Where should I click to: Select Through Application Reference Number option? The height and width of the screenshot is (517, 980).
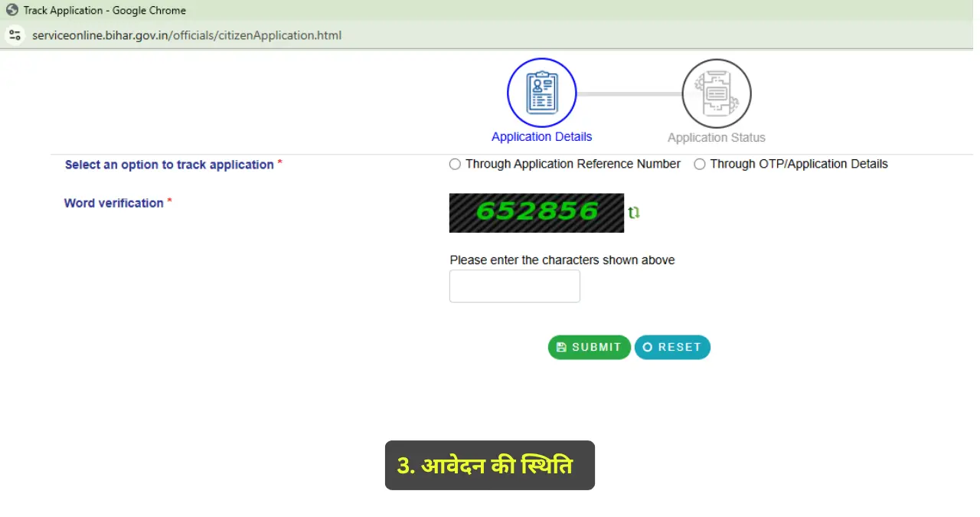point(455,164)
